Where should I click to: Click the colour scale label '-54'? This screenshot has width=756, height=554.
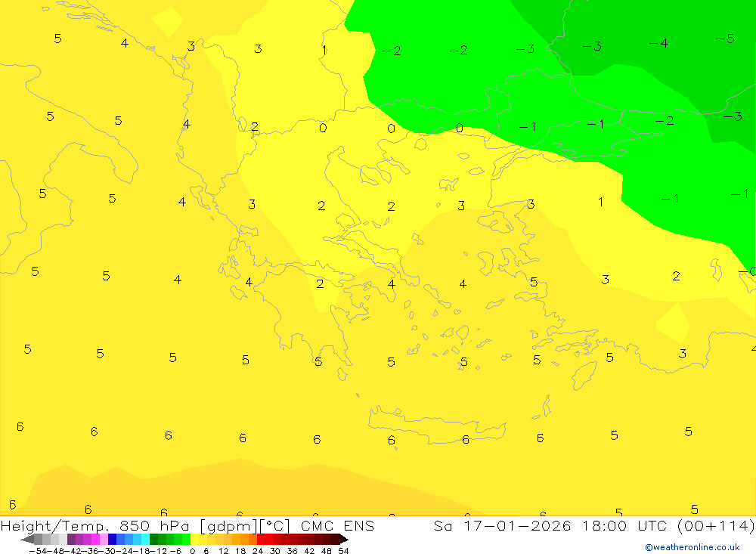pyautogui.click(x=38, y=551)
